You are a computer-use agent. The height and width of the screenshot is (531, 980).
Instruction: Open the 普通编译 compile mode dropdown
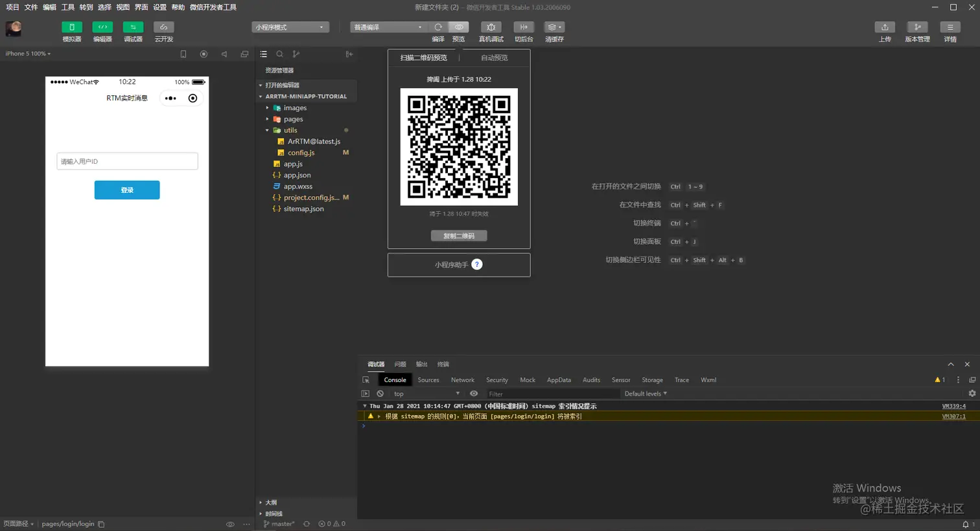click(x=389, y=27)
